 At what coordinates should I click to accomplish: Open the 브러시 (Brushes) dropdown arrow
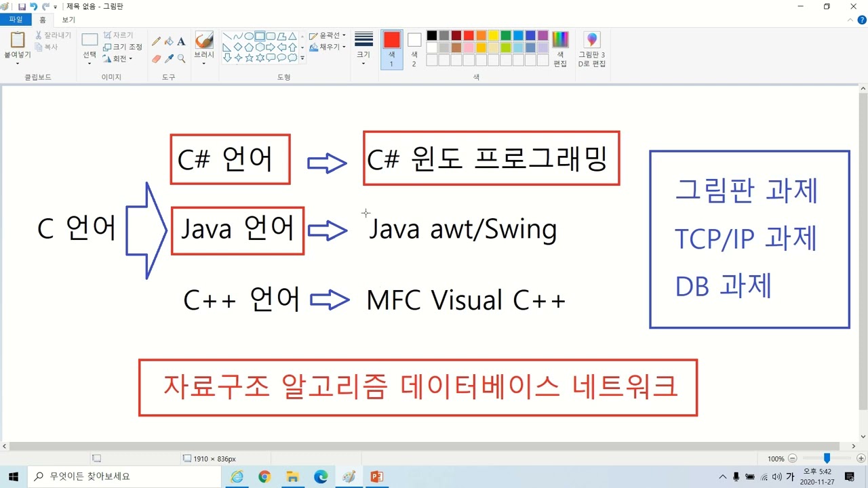204,63
